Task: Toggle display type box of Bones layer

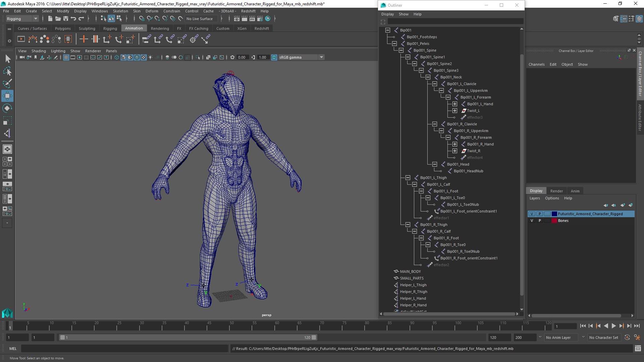Action: pyautogui.click(x=547, y=221)
